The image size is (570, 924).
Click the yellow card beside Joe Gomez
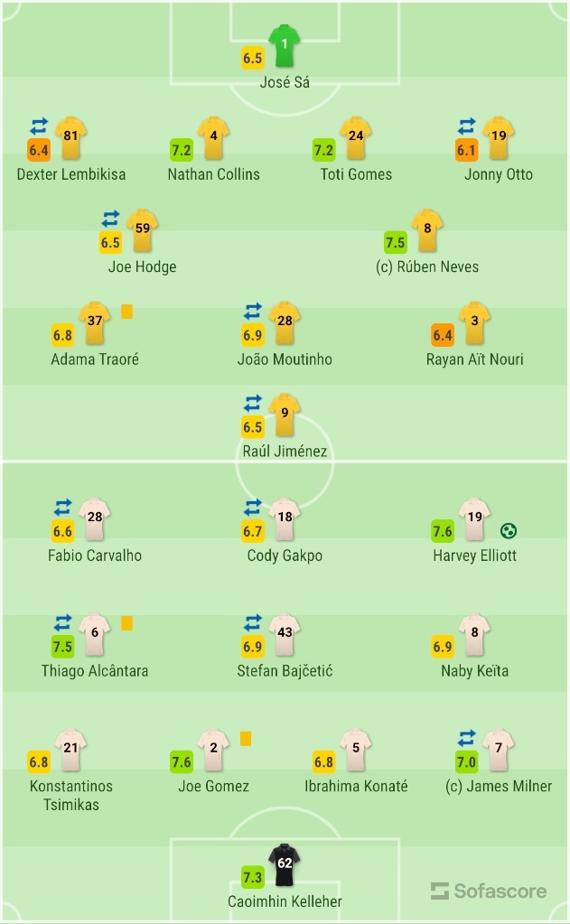point(246,738)
